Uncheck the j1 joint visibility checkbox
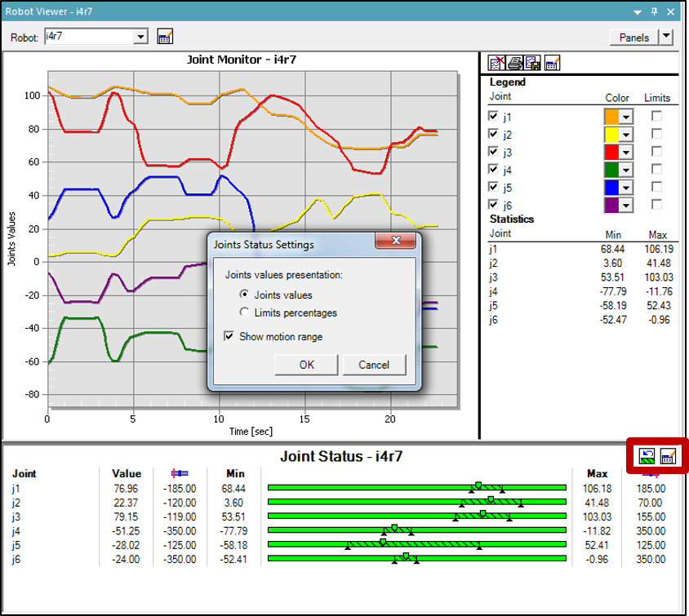The height and width of the screenshot is (616, 689). click(493, 117)
